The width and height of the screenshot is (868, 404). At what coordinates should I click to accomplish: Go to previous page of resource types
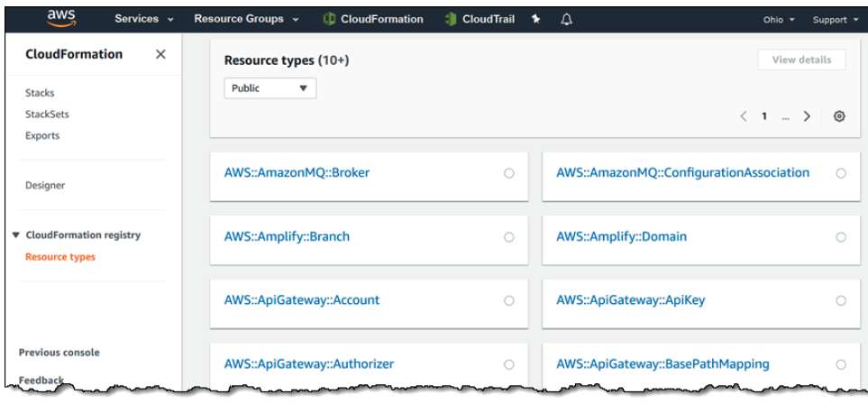(744, 116)
